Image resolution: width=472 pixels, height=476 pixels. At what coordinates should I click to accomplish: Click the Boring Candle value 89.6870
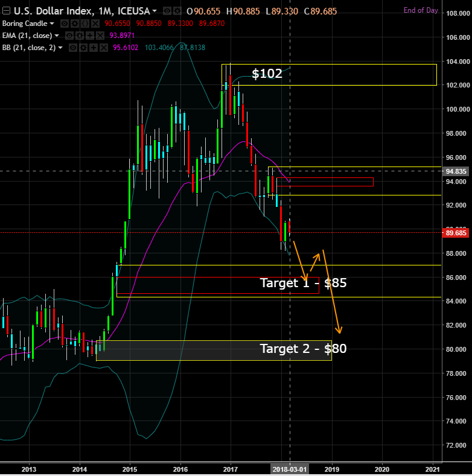[x=212, y=24]
